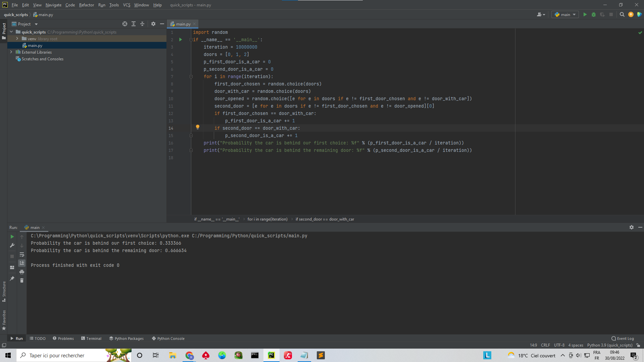Expand the venv folder
644x362 pixels.
[x=17, y=39]
